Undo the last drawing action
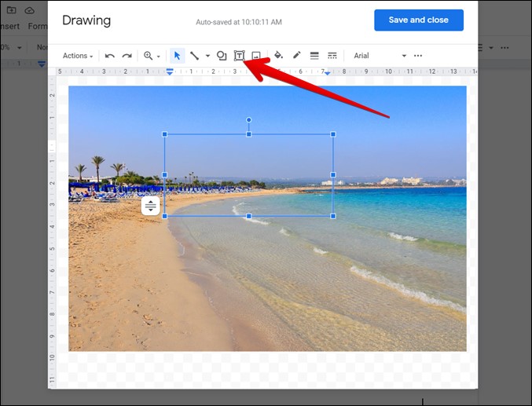This screenshot has height=406, width=532. click(109, 56)
